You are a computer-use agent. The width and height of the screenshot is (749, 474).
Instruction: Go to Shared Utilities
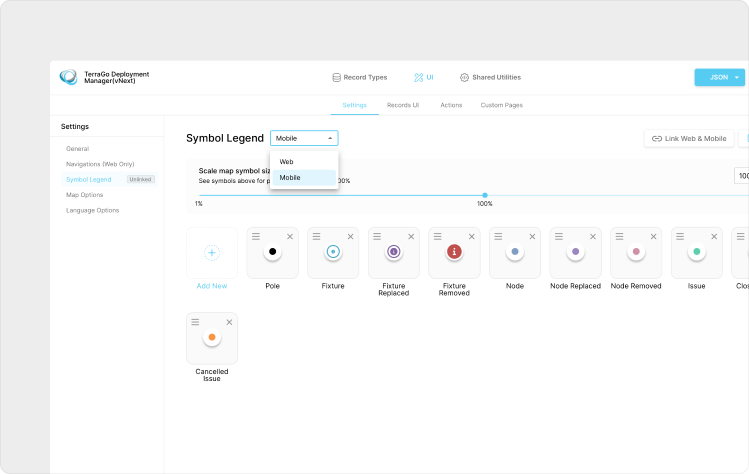[490, 77]
